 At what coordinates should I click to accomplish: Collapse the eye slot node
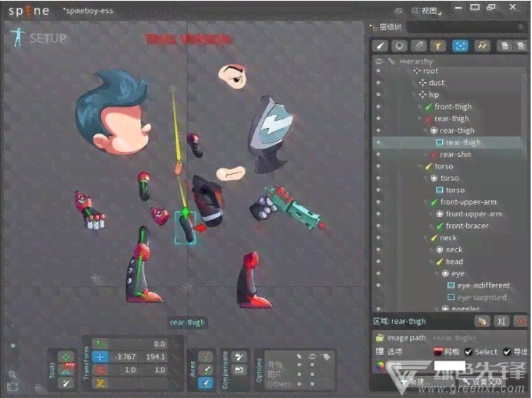coord(437,274)
